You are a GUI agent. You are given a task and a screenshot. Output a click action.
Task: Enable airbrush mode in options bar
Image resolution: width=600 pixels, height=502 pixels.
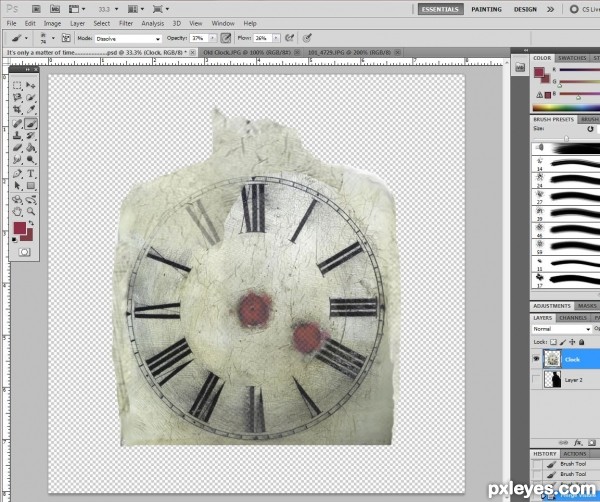[290, 38]
